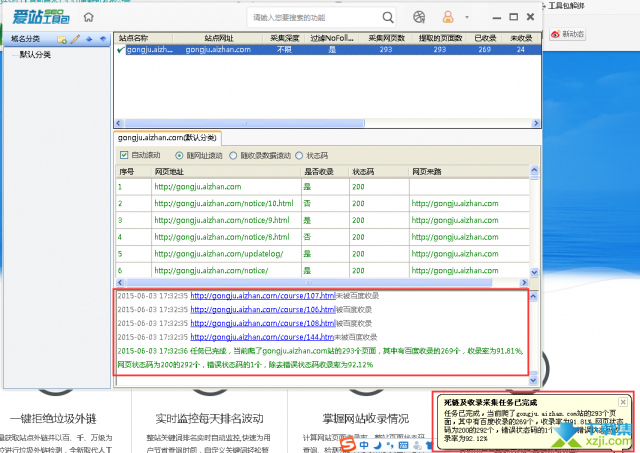Open the Weibo 新动态 button
Viewport: 640px width, 453px height.
click(567, 34)
